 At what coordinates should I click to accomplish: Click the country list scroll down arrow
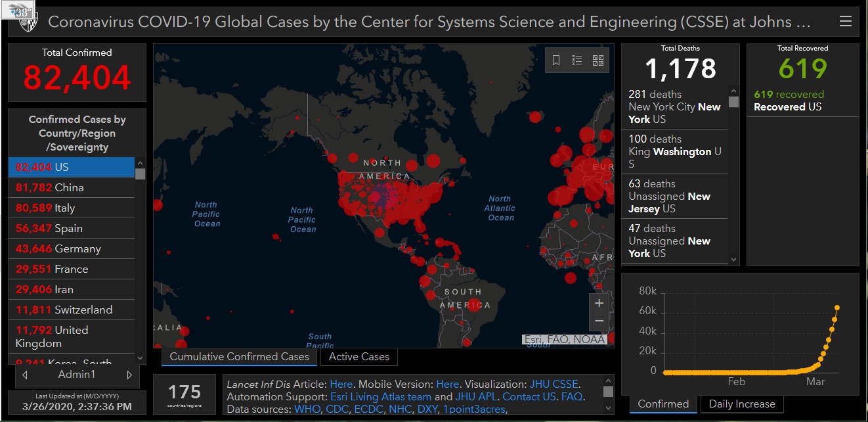tap(140, 358)
